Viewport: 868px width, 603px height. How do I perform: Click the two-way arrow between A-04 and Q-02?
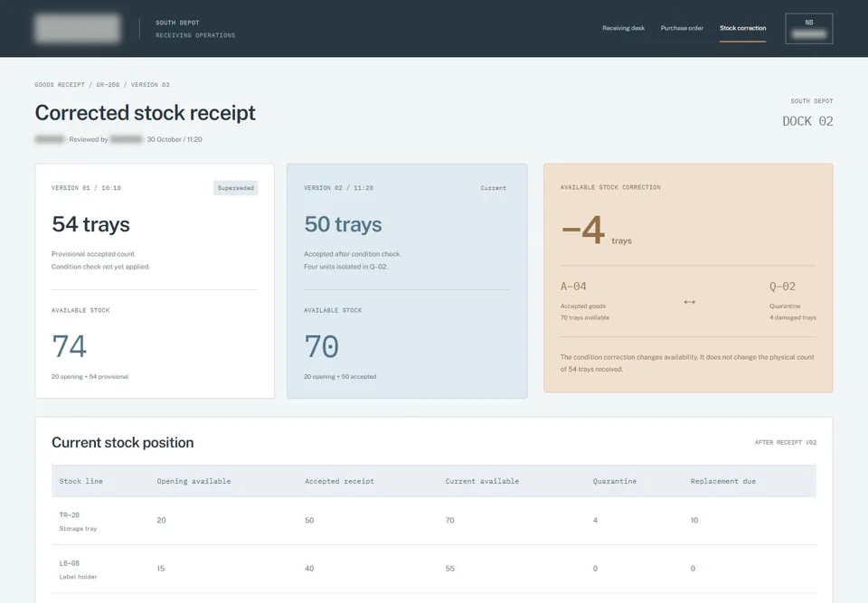coord(689,302)
